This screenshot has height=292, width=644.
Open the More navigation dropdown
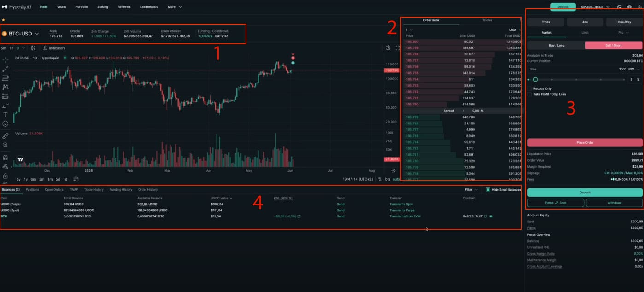click(x=175, y=7)
